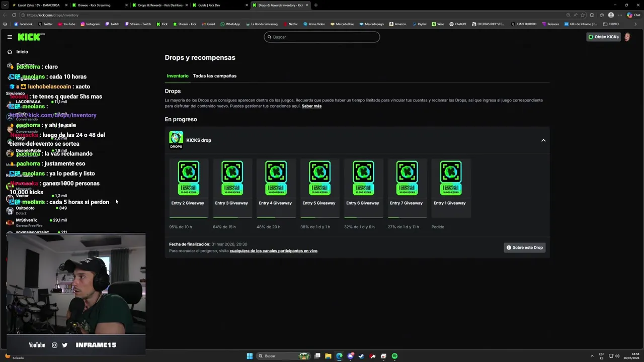Open the Mercadolibre bookmark
The image size is (644, 362).
342,24
